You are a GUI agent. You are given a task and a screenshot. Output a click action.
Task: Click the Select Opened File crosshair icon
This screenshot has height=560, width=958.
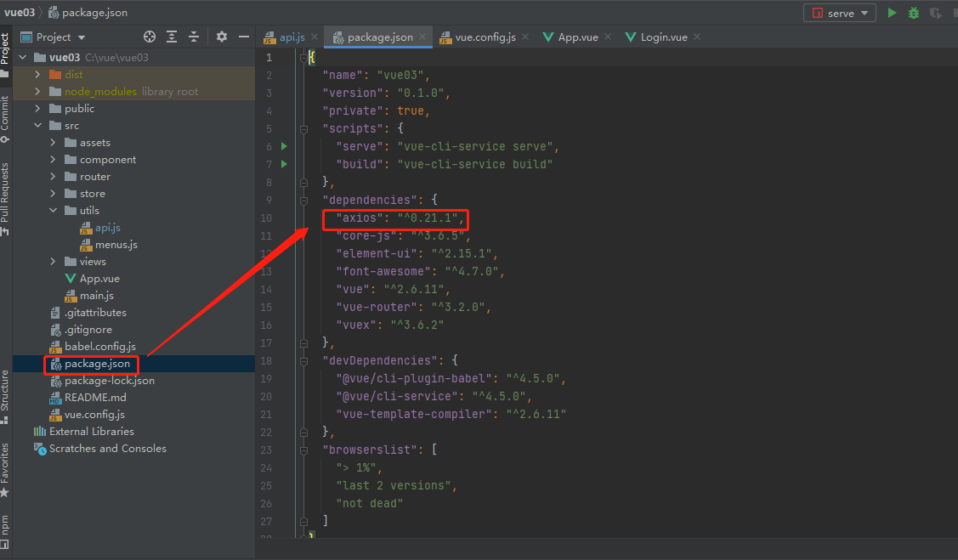pos(150,37)
